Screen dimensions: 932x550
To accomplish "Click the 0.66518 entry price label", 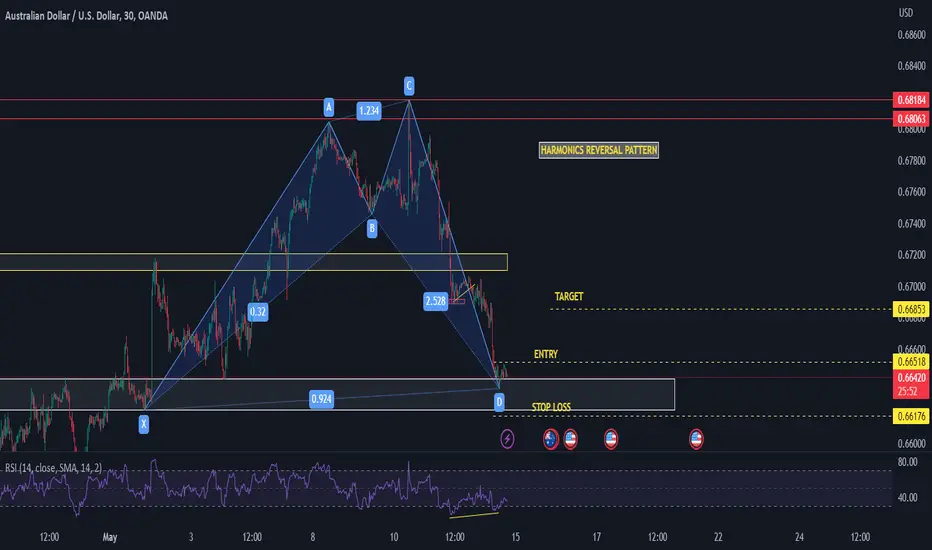I will click(x=911, y=362).
